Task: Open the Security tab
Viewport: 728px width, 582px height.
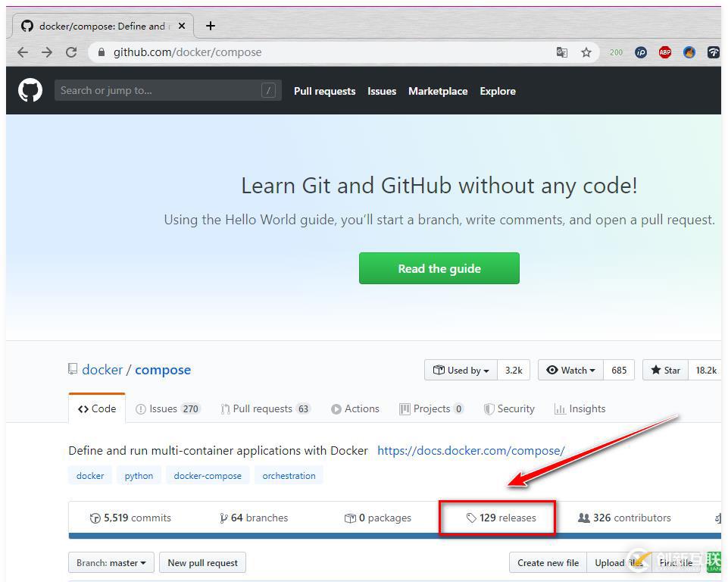Action: 509,408
